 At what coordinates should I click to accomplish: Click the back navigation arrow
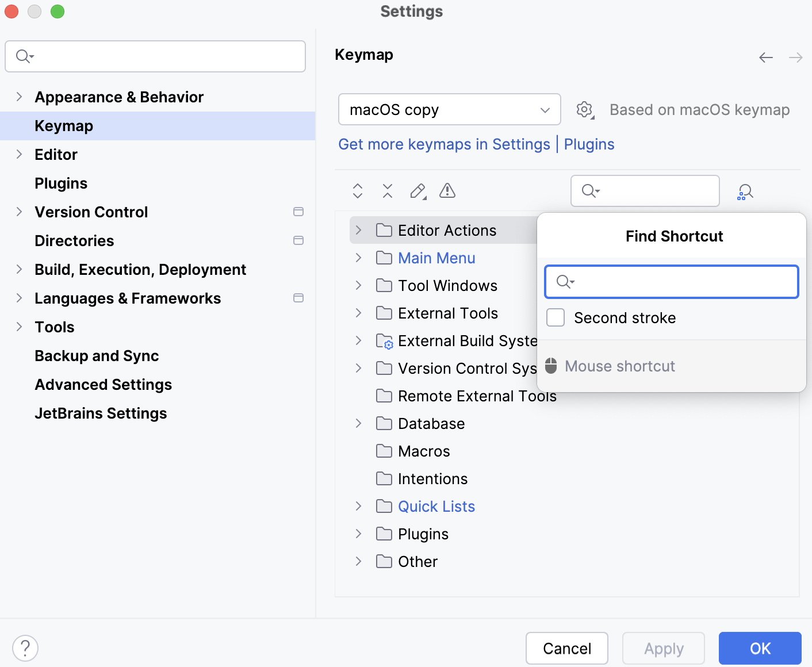tap(765, 57)
